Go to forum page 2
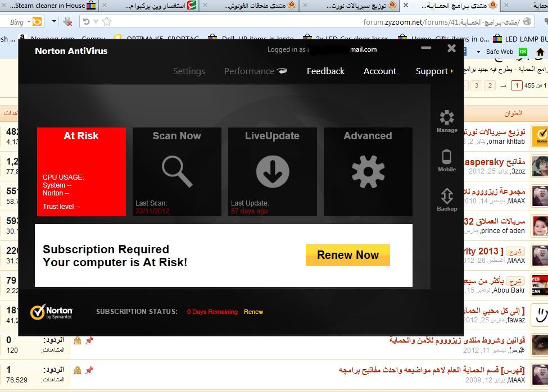The image size is (548, 392). click(x=490, y=85)
